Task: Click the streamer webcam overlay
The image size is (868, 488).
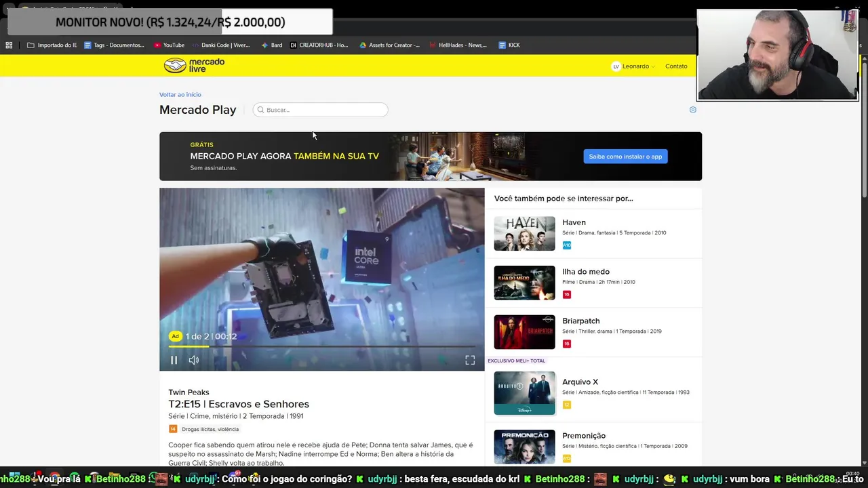Action: [x=778, y=55]
